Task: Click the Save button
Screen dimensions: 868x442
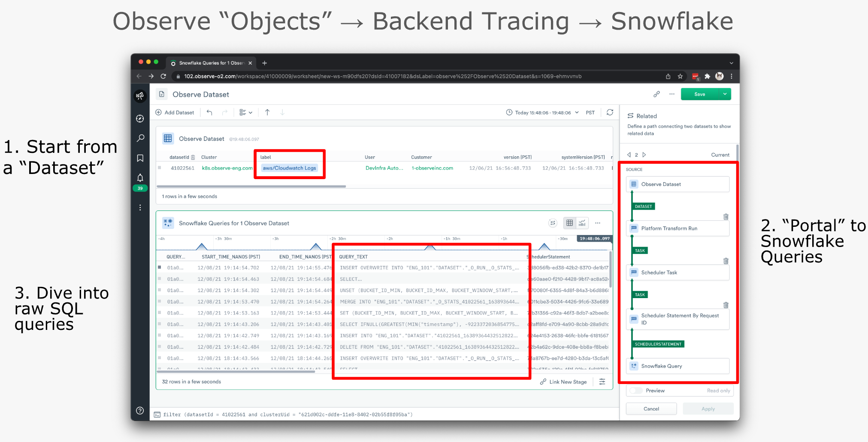Action: (700, 94)
